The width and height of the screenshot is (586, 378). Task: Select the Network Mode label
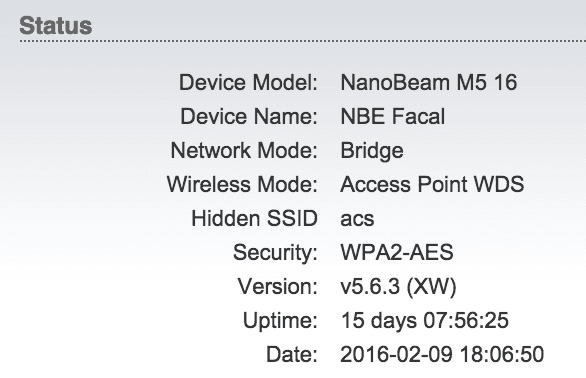click(244, 150)
